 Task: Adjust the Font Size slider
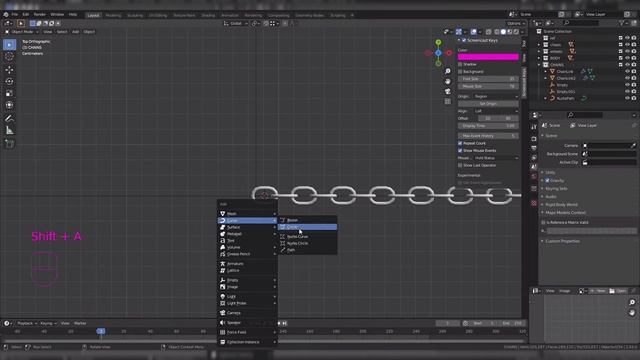tap(488, 79)
